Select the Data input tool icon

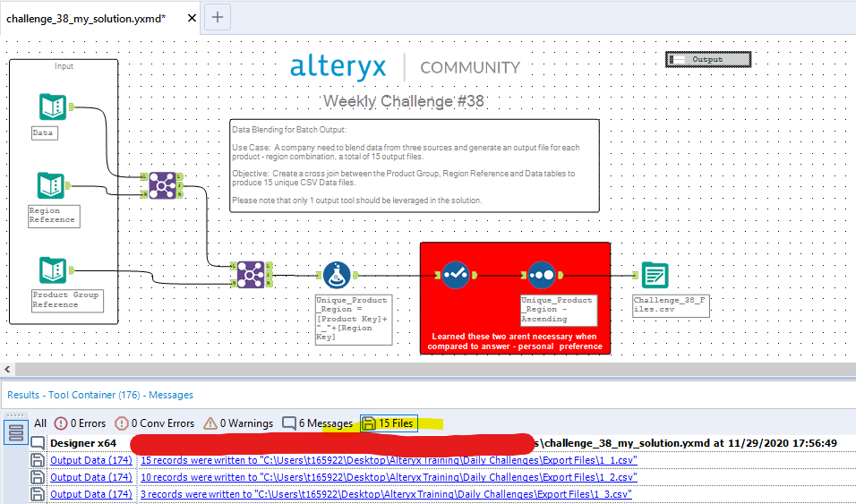53,107
